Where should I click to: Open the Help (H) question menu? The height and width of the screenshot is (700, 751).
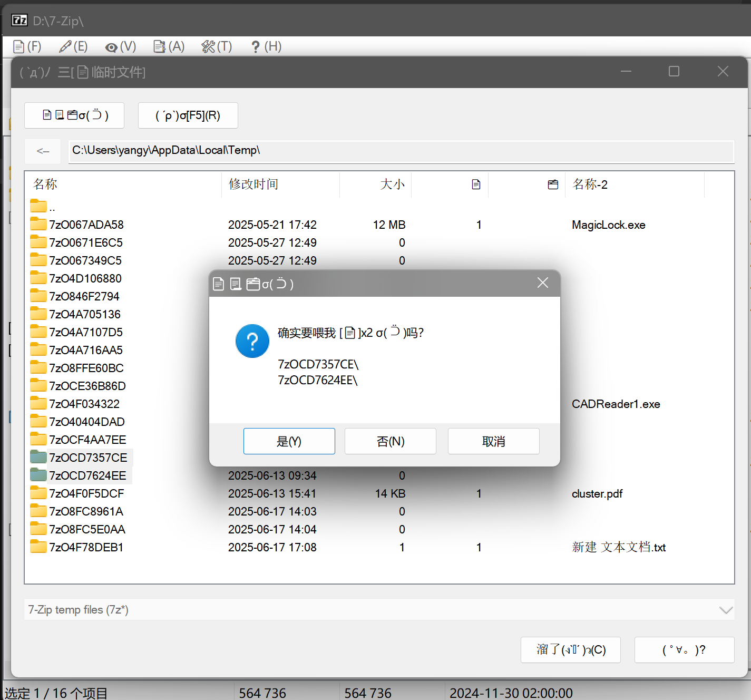tap(266, 47)
